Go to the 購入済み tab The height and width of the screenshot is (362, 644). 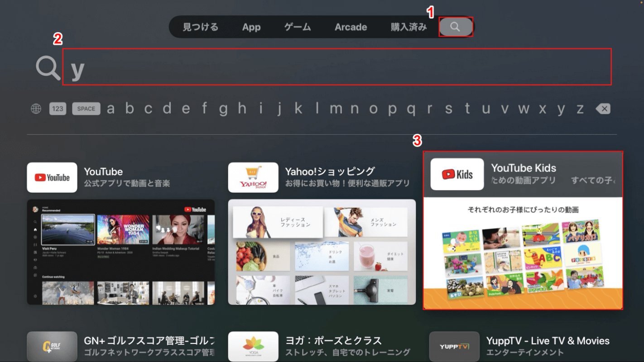[x=409, y=27]
